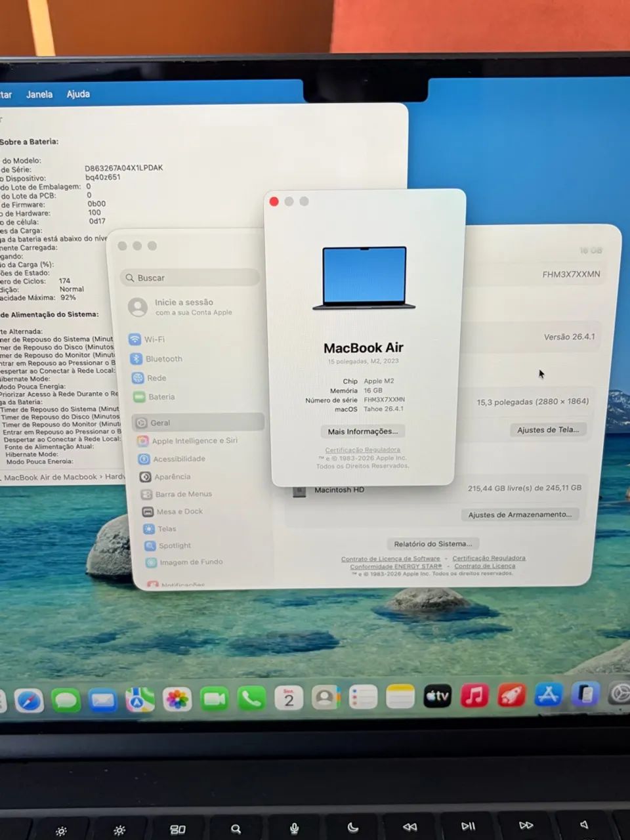Launch Mail from the Dock

[103, 700]
